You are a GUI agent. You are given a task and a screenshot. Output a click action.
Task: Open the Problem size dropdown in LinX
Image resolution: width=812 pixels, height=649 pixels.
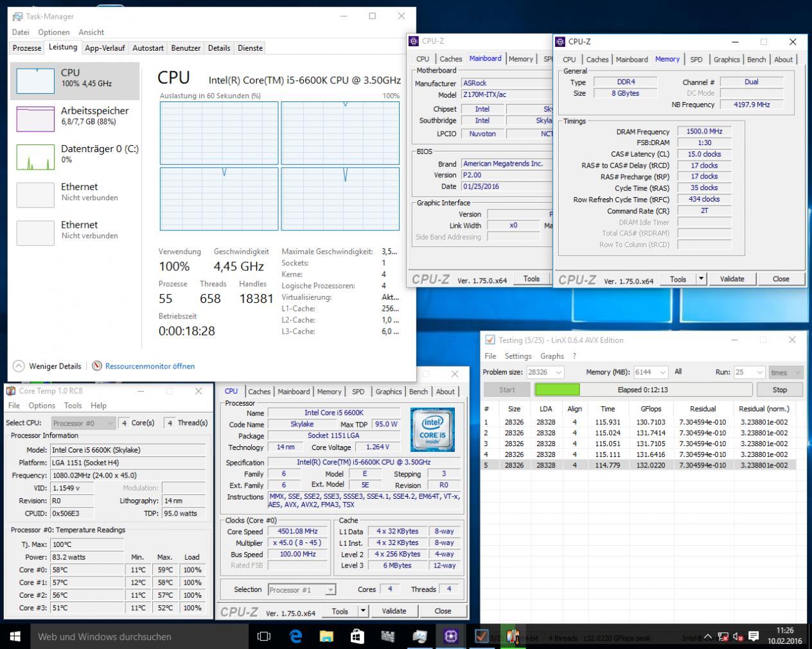[x=545, y=372]
